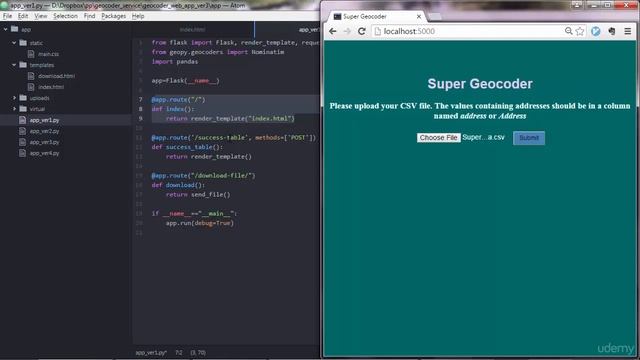Open the Help menu in Atom
Image resolution: width=640 pixels, height=360 pixels.
(138, 16)
